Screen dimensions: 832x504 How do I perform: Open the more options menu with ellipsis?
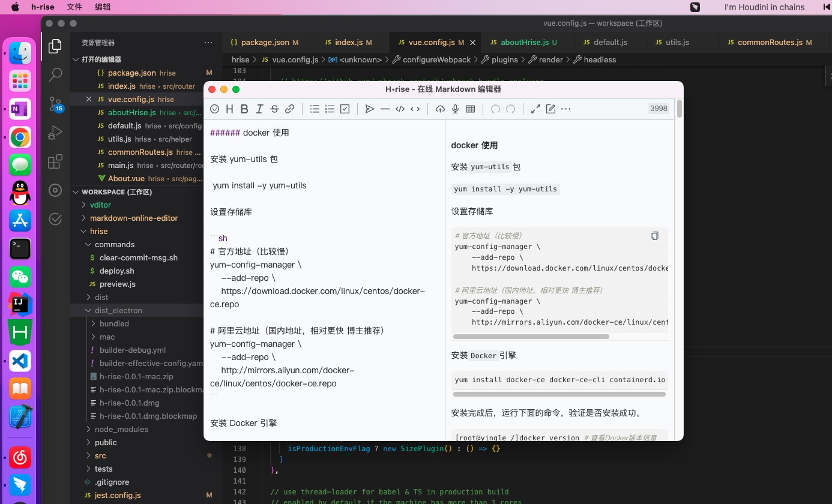[x=565, y=109]
